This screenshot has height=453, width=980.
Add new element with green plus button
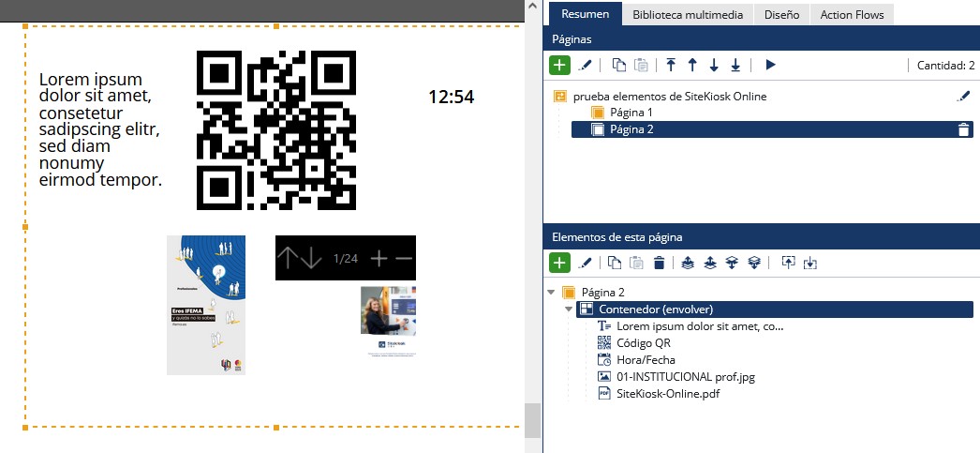point(559,264)
